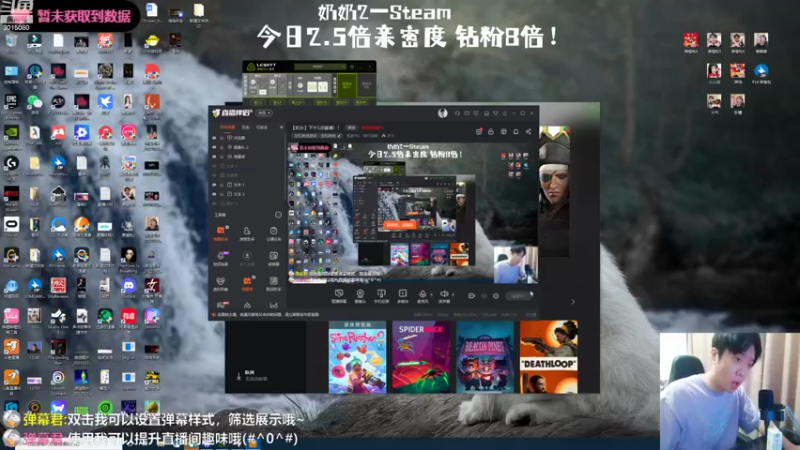The image size is (800, 450).
Task: Expand the speaker dropdown arrow
Action: coord(453,295)
